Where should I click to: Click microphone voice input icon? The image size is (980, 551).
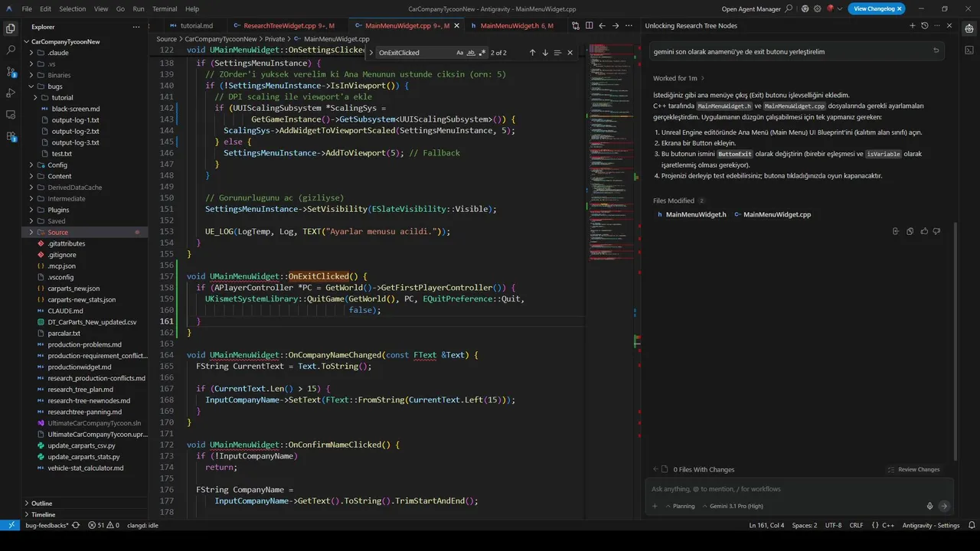click(x=930, y=506)
